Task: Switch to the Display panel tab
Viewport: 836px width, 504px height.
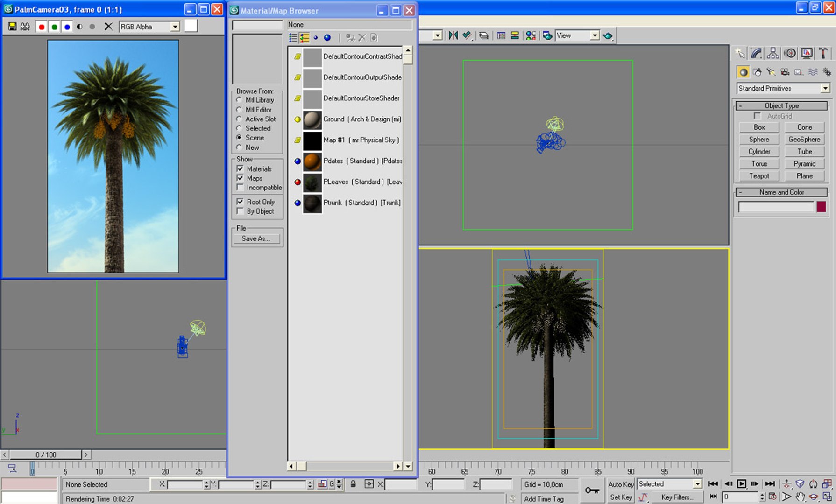Action: coord(807,53)
